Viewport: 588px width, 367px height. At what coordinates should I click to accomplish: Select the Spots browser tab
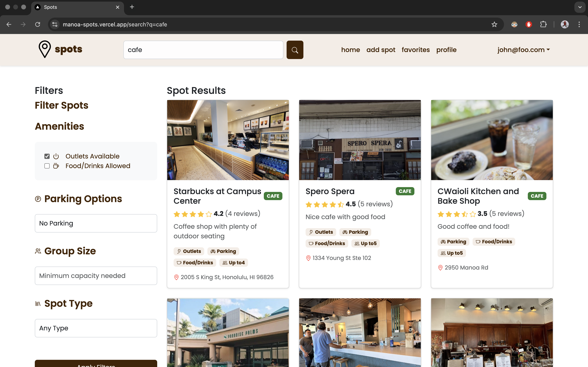77,7
